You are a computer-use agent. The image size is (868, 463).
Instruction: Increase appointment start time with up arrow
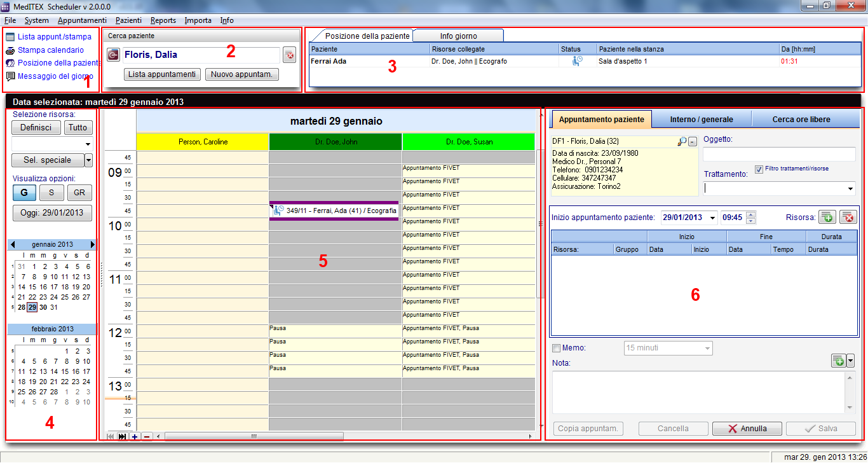751,214
